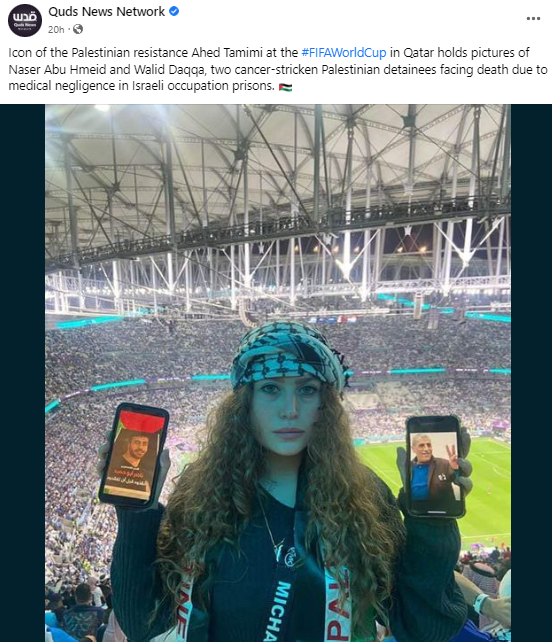Viewport: 552px width, 642px height.
Task: Click the caption's last line about prisons
Action: point(141,86)
